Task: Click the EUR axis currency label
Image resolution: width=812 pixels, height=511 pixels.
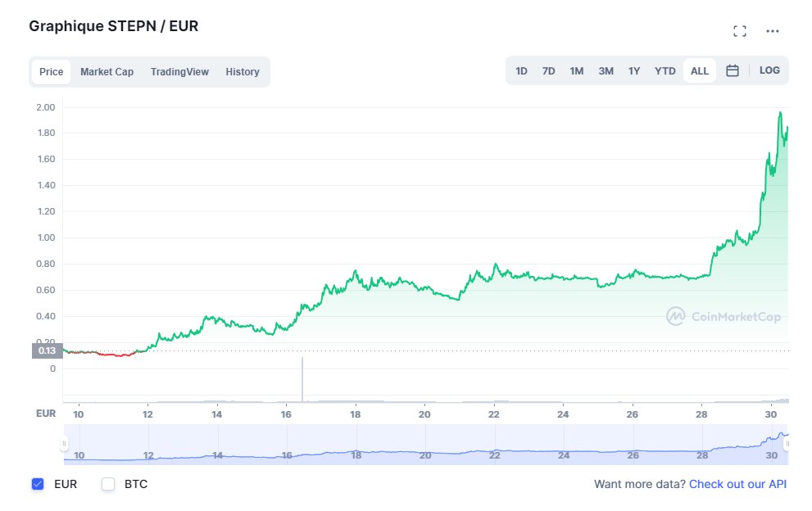Action: click(x=46, y=414)
